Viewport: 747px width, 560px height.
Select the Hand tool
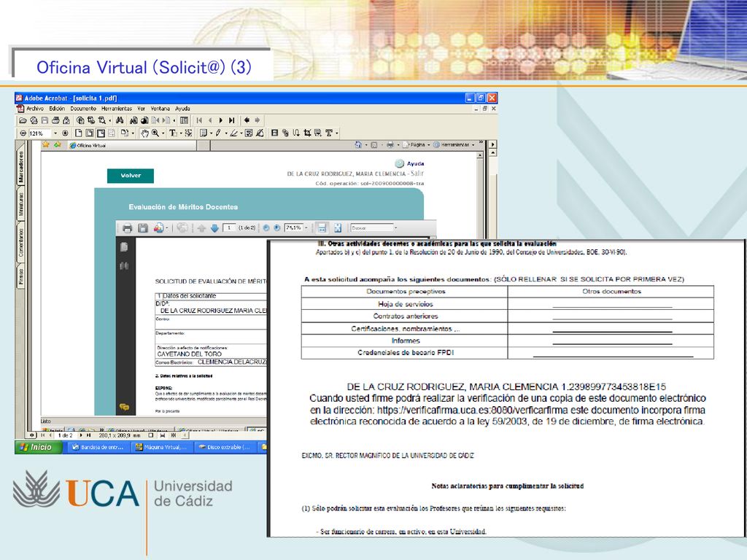point(145,133)
